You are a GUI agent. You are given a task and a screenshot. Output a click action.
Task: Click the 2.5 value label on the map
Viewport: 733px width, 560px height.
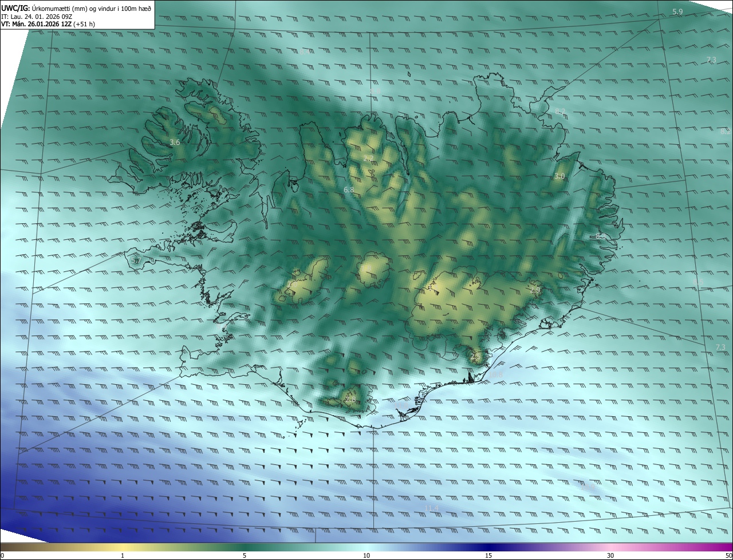click(475, 356)
